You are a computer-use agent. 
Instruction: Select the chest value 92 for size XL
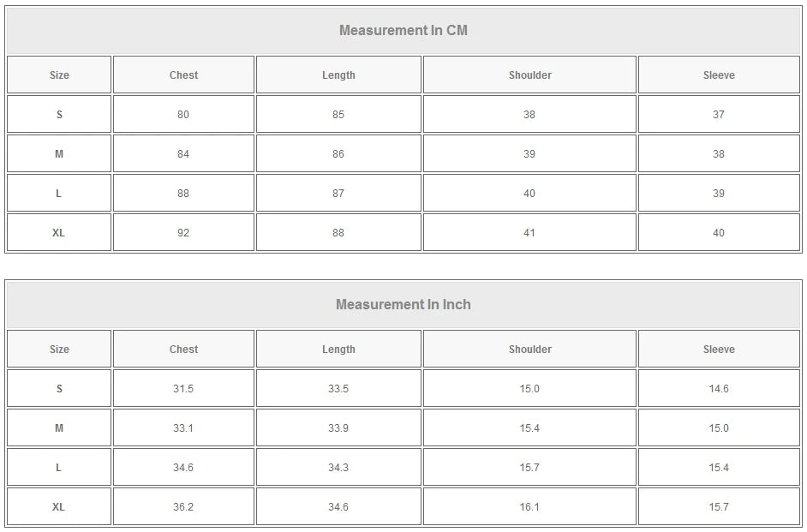click(183, 233)
